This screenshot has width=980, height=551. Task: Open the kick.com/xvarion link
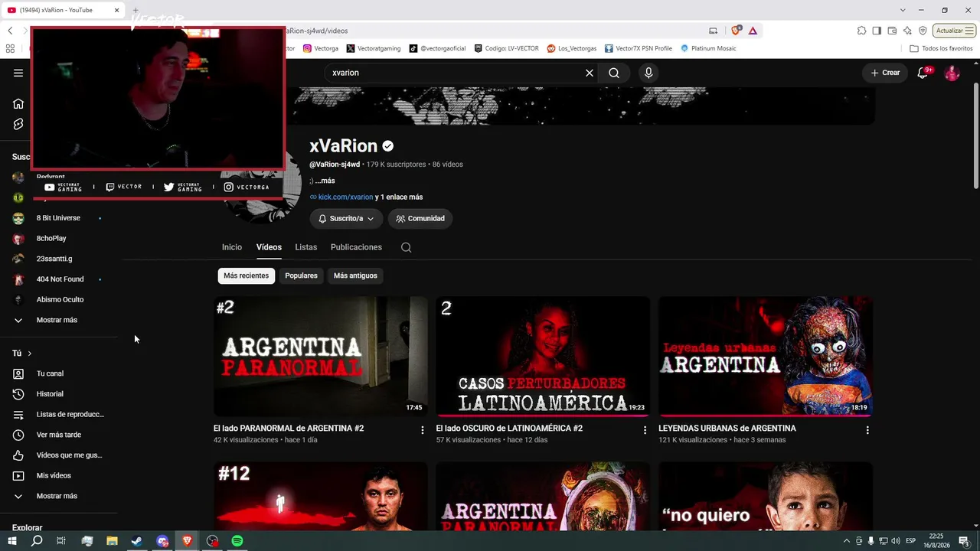345,197
